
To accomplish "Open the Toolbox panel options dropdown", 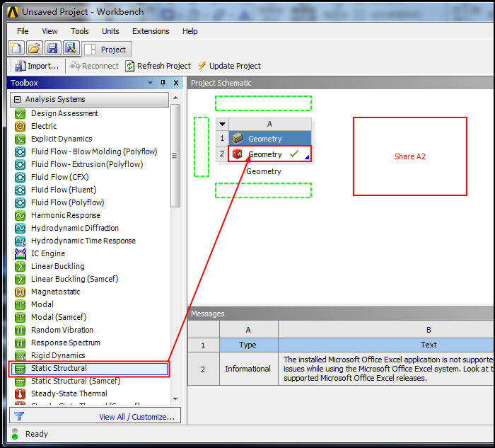I will (150, 83).
